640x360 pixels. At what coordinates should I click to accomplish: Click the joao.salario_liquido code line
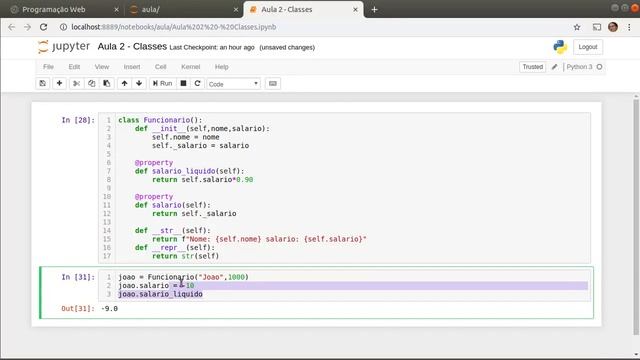pyautogui.click(x=160, y=294)
